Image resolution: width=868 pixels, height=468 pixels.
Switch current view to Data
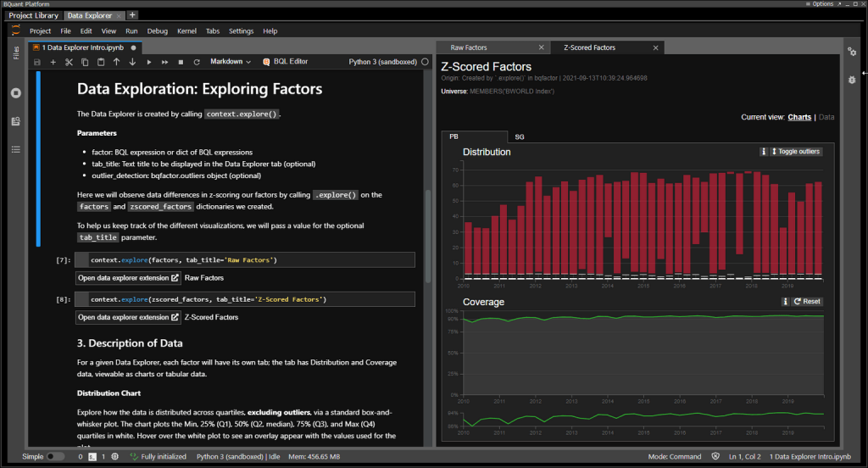826,117
